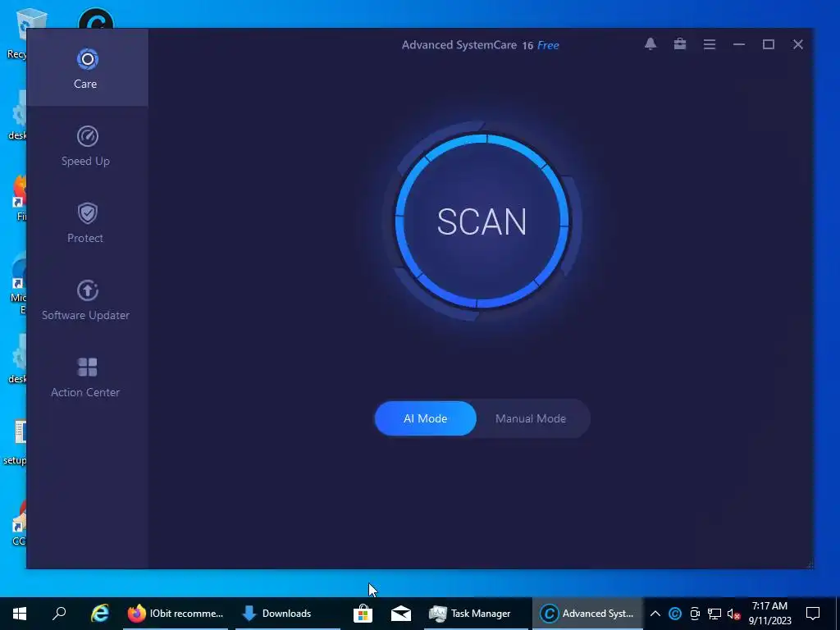
Task: Show hidden system tray icons
Action: pyautogui.click(x=655, y=614)
